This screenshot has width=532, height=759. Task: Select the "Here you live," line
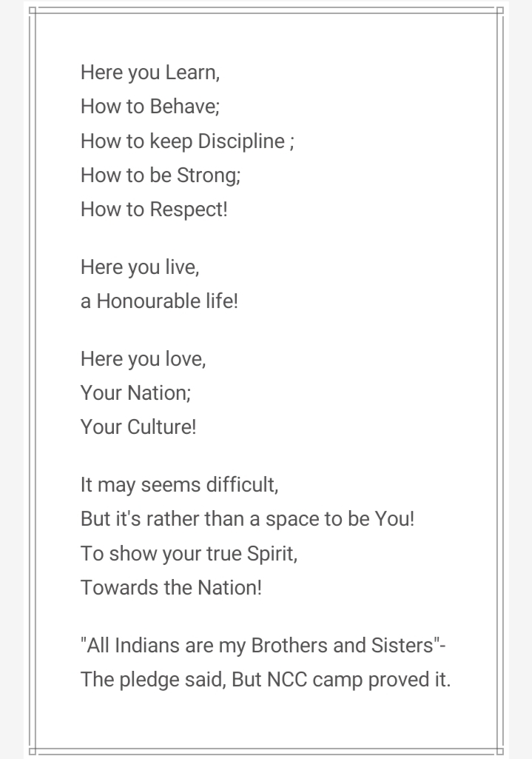pos(140,267)
